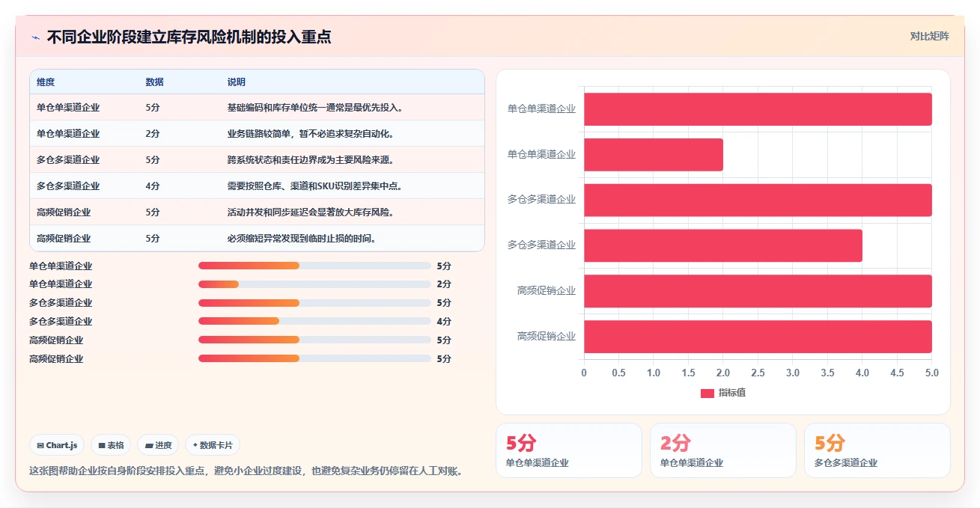The image size is (980, 508).
Task: Click the 对比矩阵 label in header
Action: pyautogui.click(x=930, y=36)
